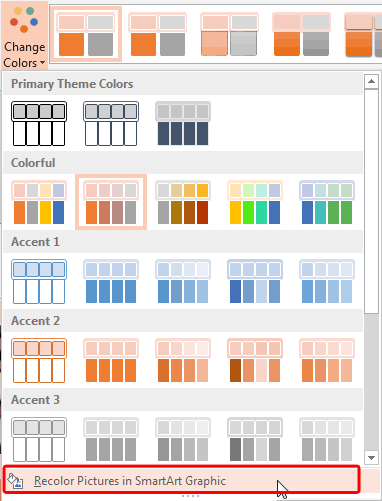Select Accent 1 last transparent blue option
Image resolution: width=382 pixels, height=501 pixels.
pyautogui.click(x=327, y=282)
